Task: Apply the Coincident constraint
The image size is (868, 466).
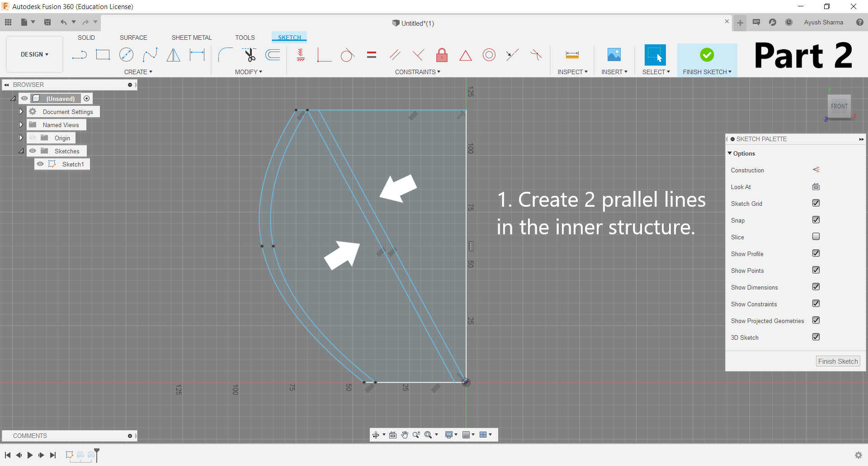Action: pyautogui.click(x=324, y=55)
